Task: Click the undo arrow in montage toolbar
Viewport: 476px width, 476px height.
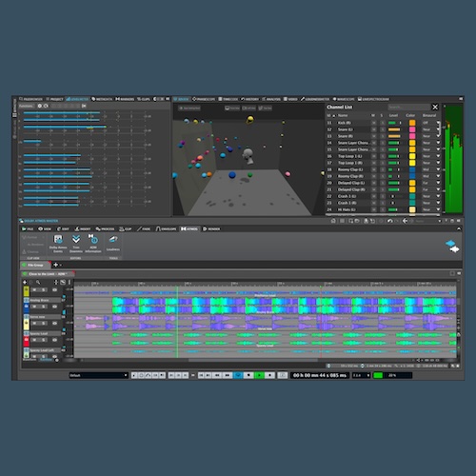Action: coord(390,221)
